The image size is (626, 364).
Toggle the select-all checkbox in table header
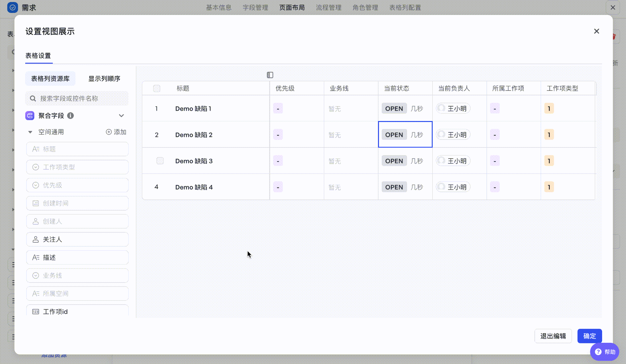(157, 89)
